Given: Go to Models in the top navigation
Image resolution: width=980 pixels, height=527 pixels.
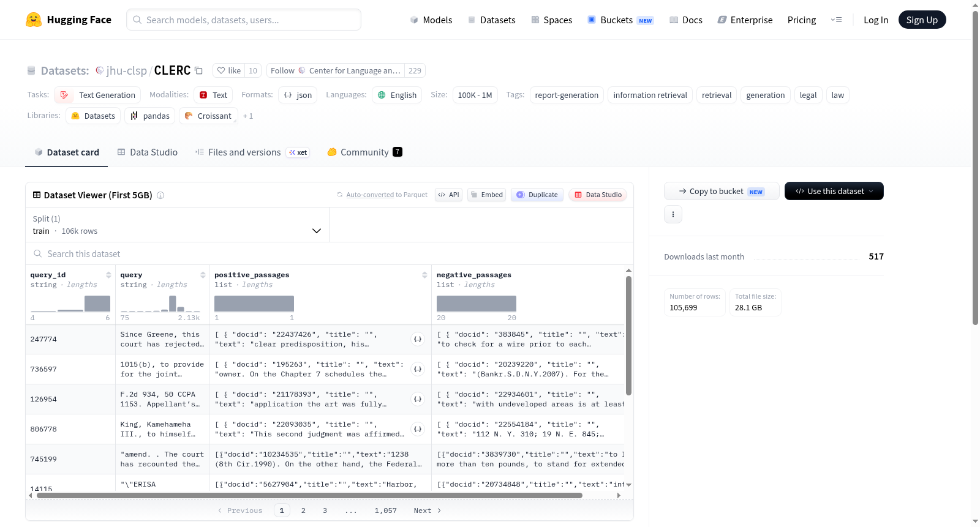Looking at the screenshot, I should (x=431, y=20).
